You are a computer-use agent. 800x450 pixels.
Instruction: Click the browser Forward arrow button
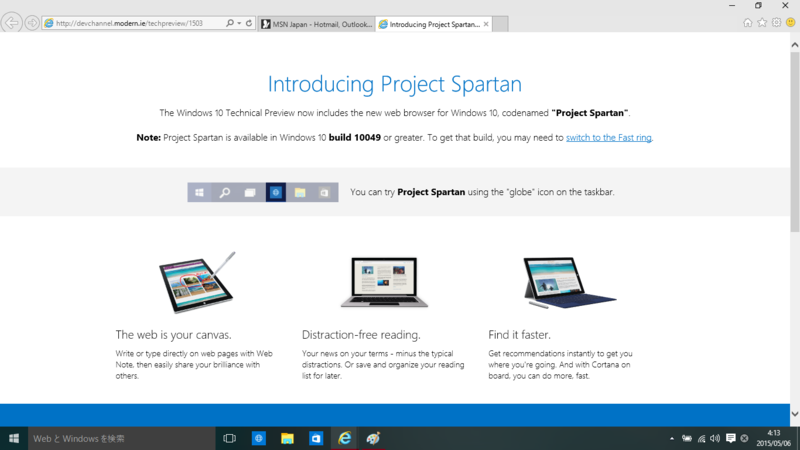(x=32, y=23)
